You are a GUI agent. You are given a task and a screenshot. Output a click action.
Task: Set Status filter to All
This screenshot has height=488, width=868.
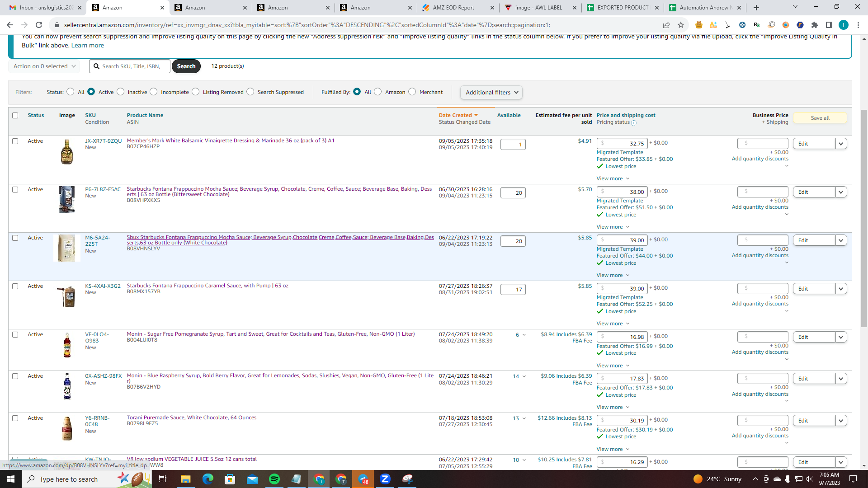click(x=70, y=92)
